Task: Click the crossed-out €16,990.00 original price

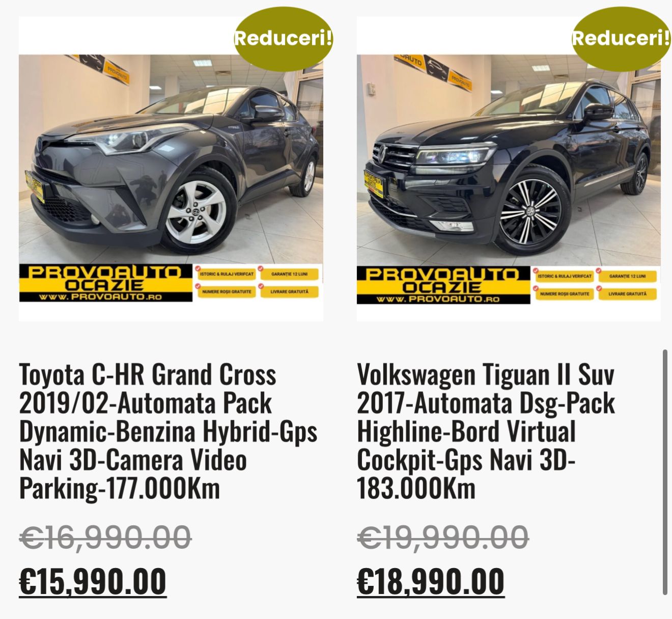Action: pyautogui.click(x=105, y=537)
